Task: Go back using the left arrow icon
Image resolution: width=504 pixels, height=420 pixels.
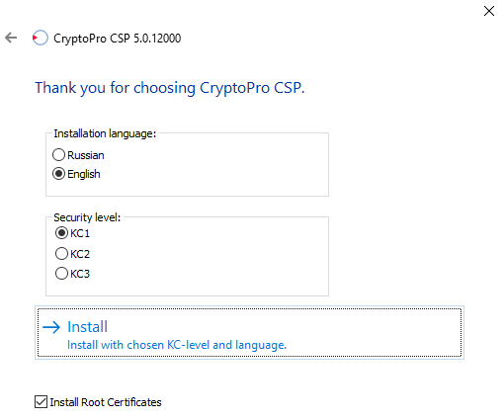Action: tap(11, 38)
